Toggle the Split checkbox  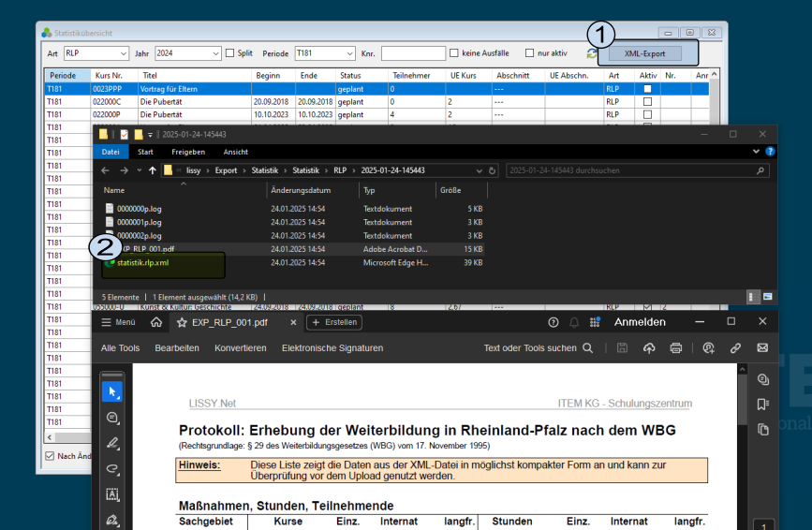coord(230,52)
